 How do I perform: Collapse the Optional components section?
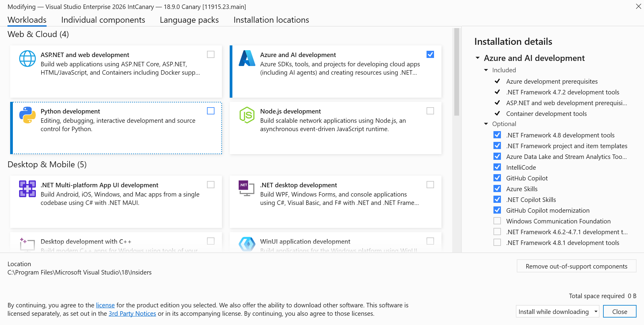coord(486,124)
